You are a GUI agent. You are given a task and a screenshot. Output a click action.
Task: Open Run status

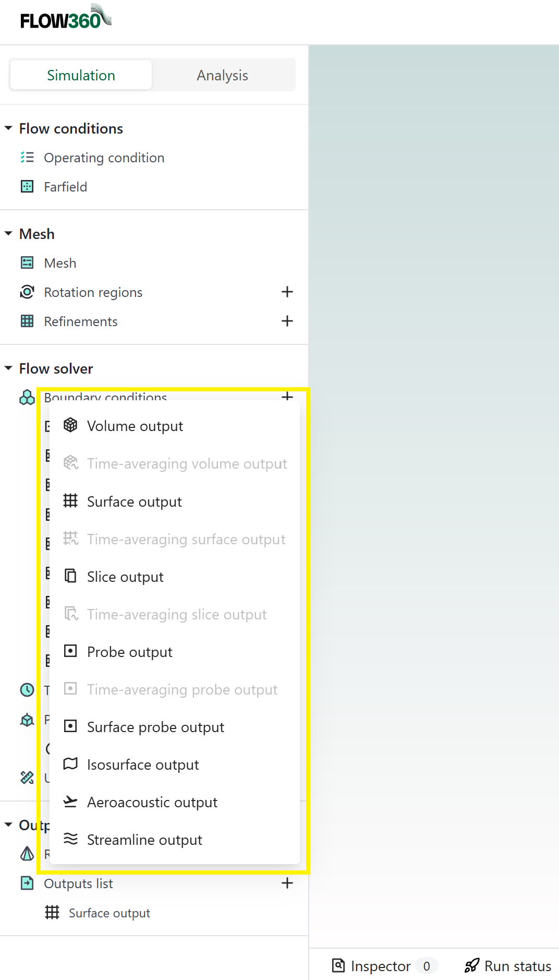(x=508, y=966)
